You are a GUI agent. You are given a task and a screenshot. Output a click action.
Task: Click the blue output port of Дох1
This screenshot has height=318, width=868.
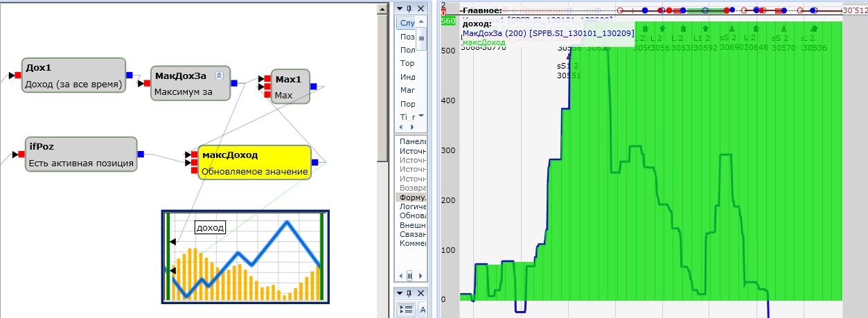pyautogui.click(x=130, y=75)
